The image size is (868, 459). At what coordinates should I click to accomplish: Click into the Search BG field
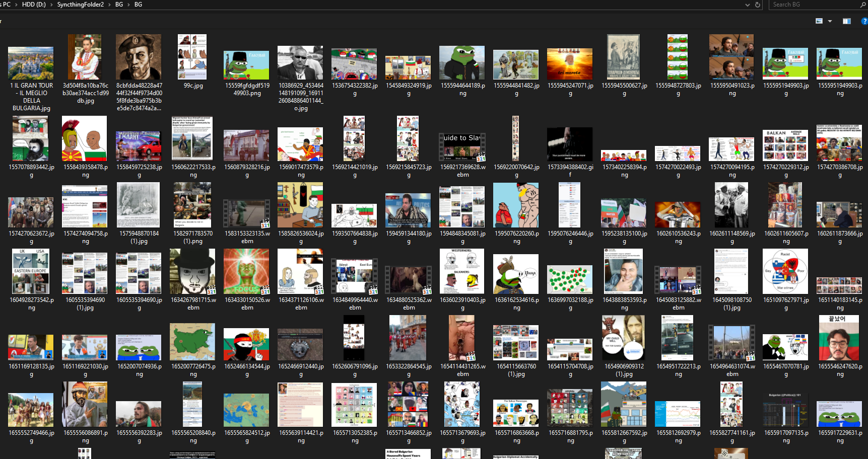click(813, 5)
